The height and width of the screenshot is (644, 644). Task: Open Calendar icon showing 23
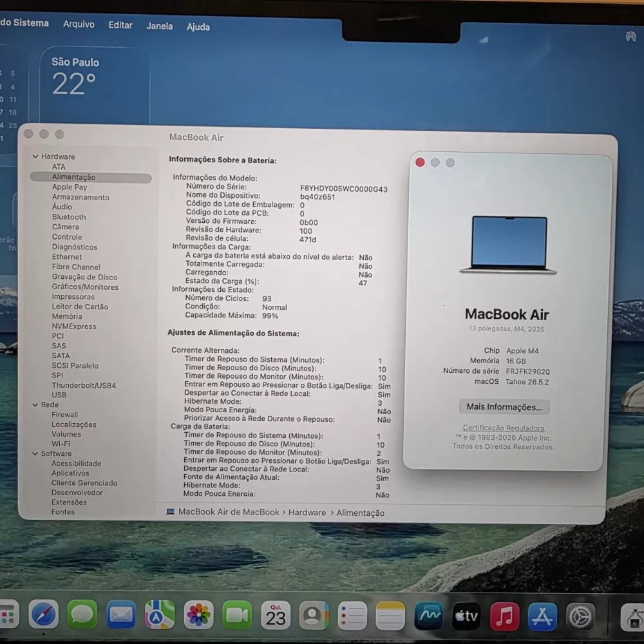[x=276, y=615]
